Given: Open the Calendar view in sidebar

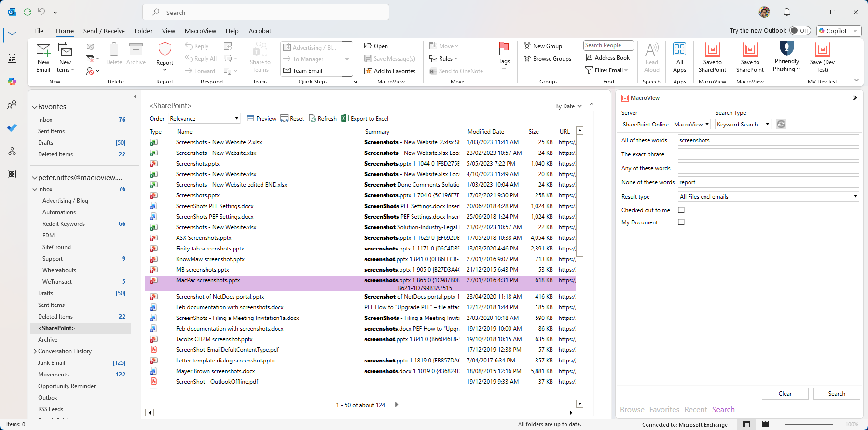Looking at the screenshot, I should 12,58.
